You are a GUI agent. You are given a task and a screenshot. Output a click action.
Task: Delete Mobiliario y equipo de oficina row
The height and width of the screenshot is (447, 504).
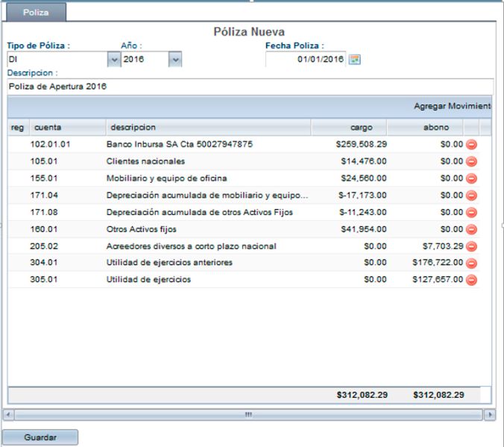471,178
